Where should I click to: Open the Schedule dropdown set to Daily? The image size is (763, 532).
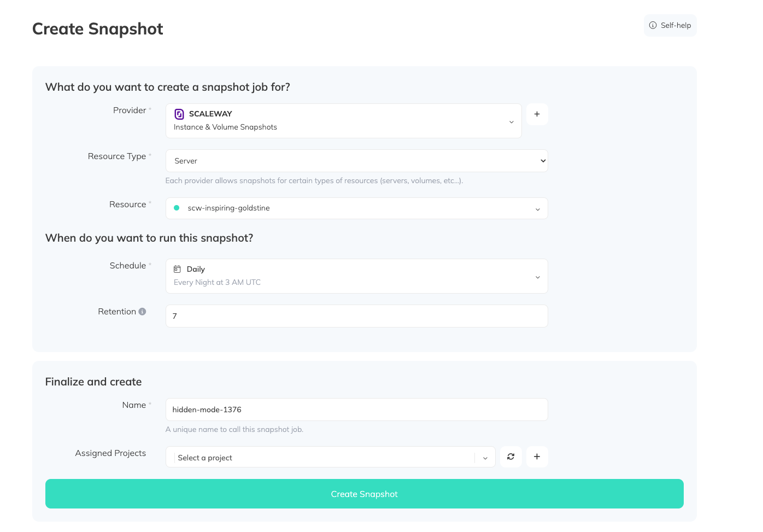(356, 276)
